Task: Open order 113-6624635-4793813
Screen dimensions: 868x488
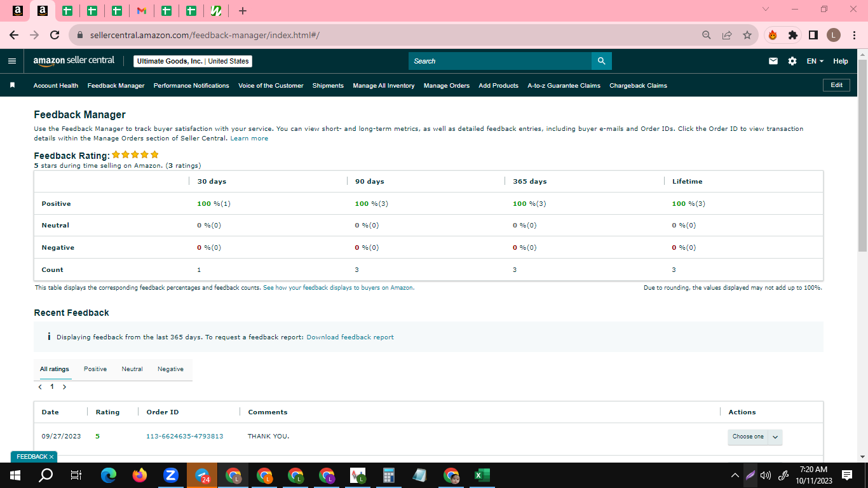Action: click(x=185, y=437)
